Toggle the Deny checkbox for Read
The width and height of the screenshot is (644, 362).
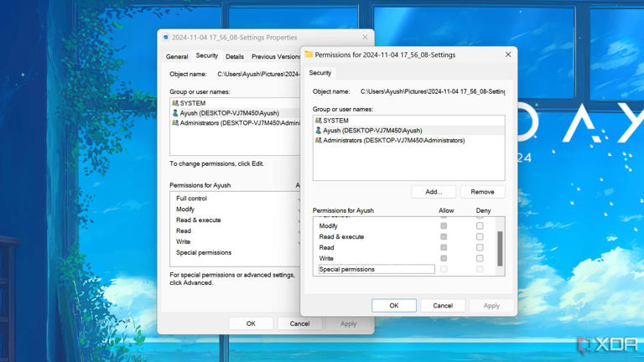[x=480, y=248]
